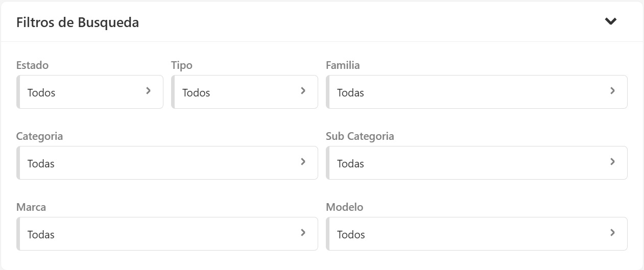Expand the Familia selector box
The image size is (644, 270).
pos(470,92)
